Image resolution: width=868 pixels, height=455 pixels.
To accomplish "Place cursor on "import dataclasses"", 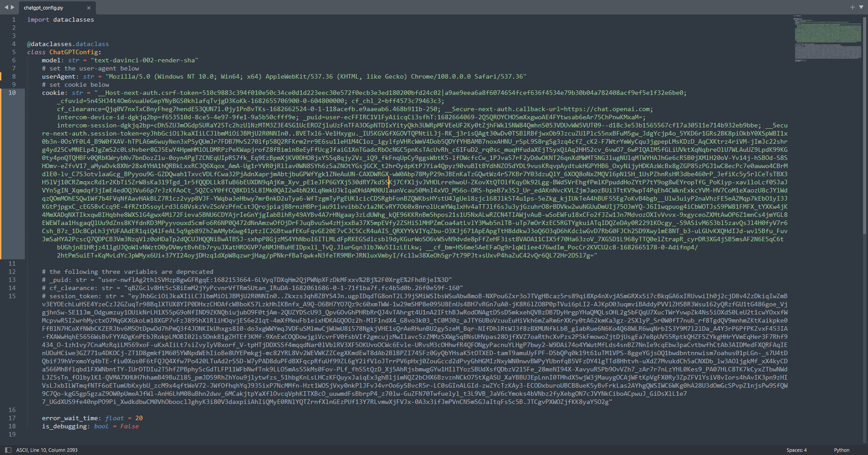I will coord(61,19).
